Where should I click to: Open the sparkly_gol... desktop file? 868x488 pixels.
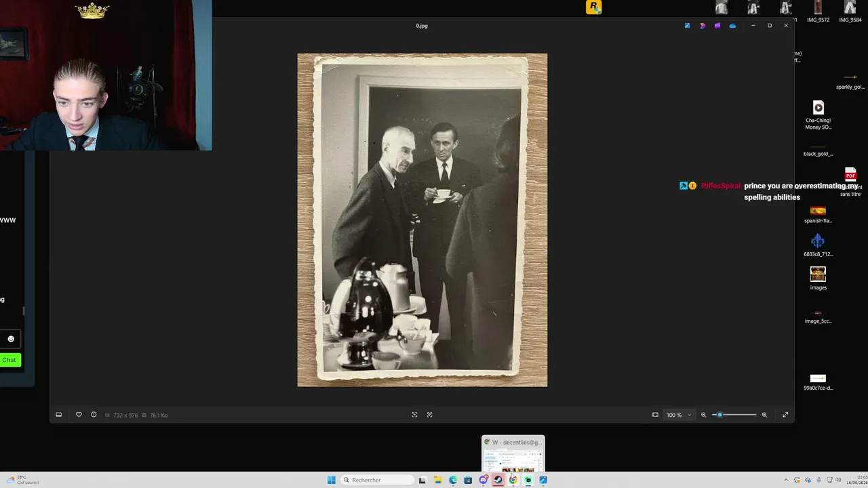point(850,81)
